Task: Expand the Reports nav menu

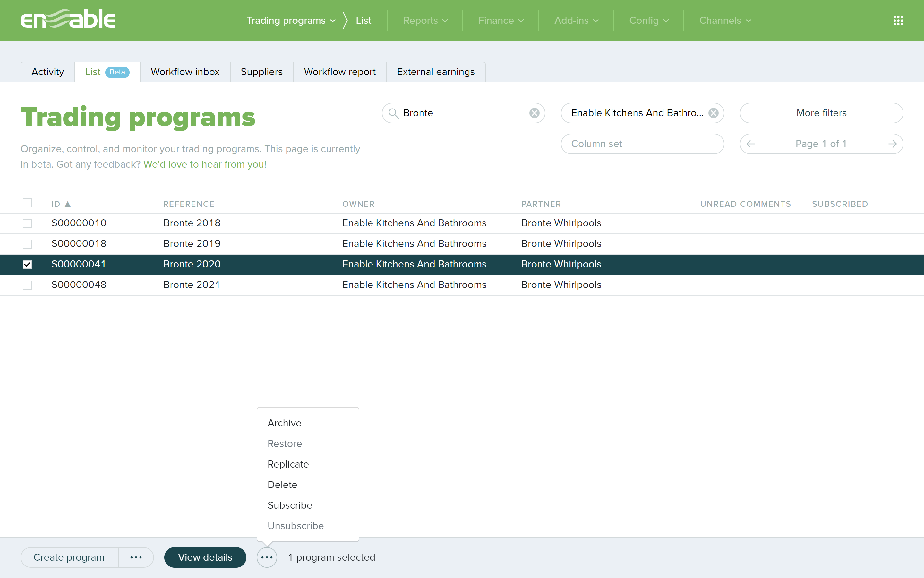Action: tap(425, 21)
